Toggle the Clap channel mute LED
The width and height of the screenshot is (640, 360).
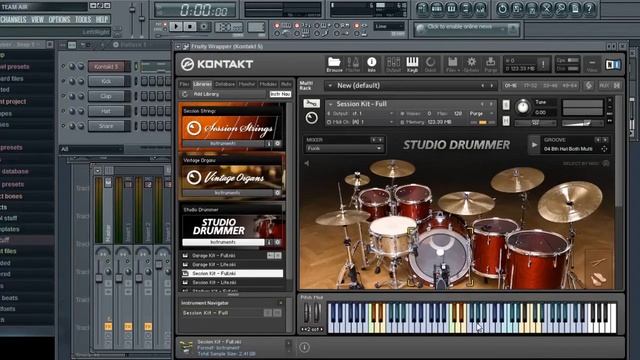tap(63, 96)
